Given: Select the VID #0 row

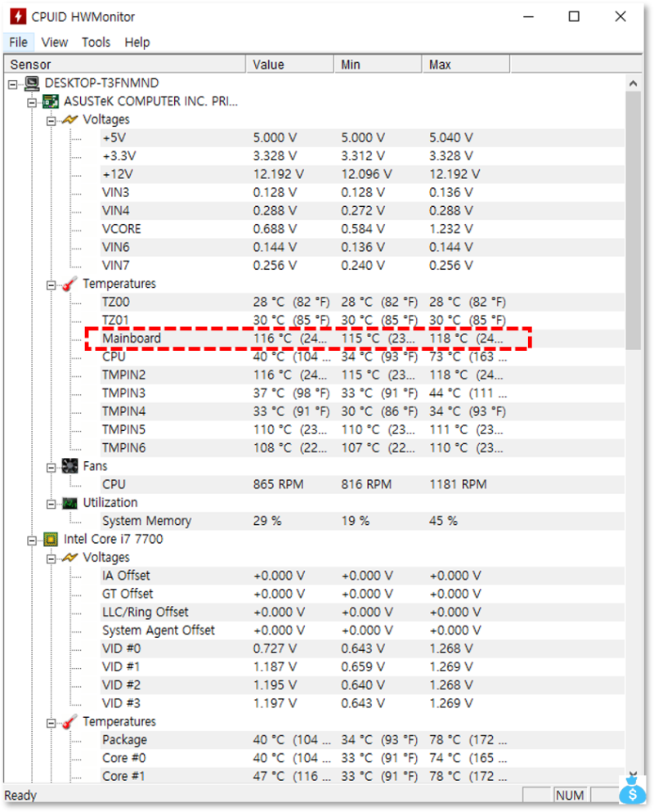Looking at the screenshot, I should pos(362,648).
